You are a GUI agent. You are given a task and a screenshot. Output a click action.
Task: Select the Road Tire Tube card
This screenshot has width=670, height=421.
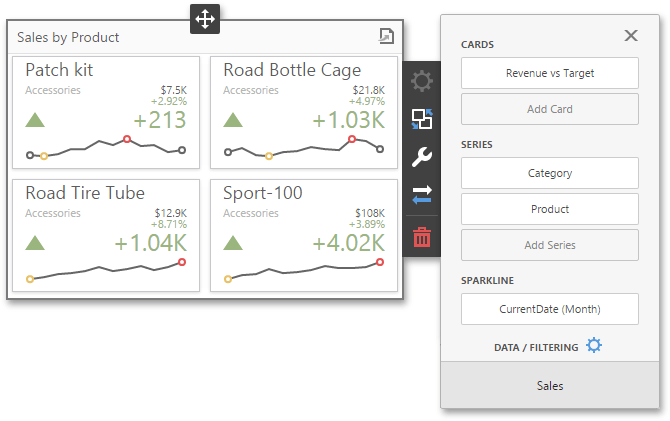[106, 236]
